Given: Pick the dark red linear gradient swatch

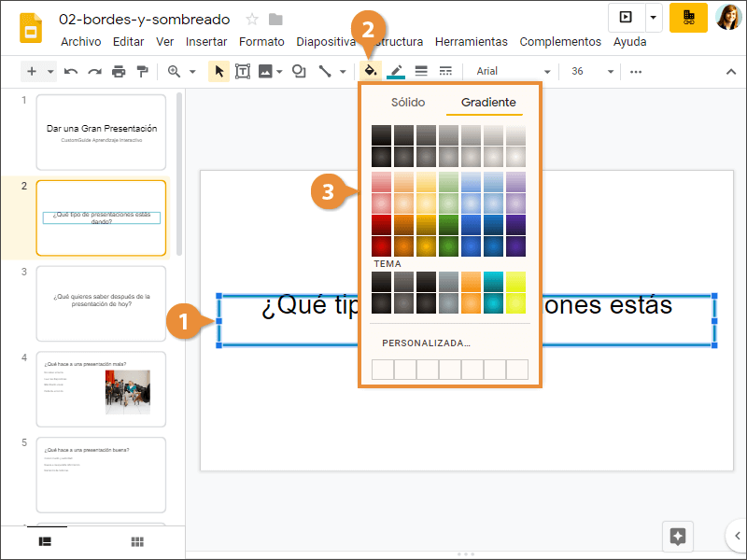Looking at the screenshot, I should click(x=382, y=225).
